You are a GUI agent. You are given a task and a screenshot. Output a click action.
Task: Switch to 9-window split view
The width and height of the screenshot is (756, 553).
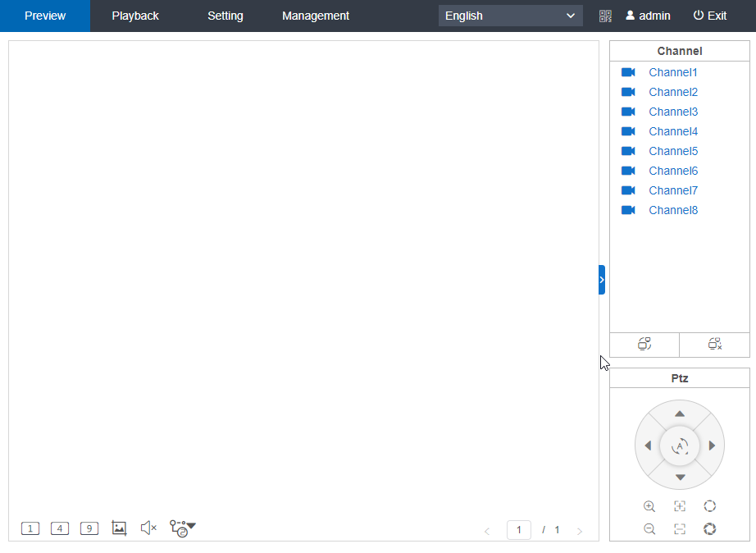(89, 528)
